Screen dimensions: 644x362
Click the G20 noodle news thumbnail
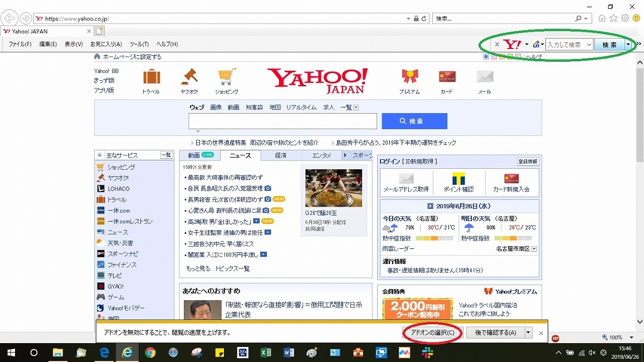[x=334, y=188]
